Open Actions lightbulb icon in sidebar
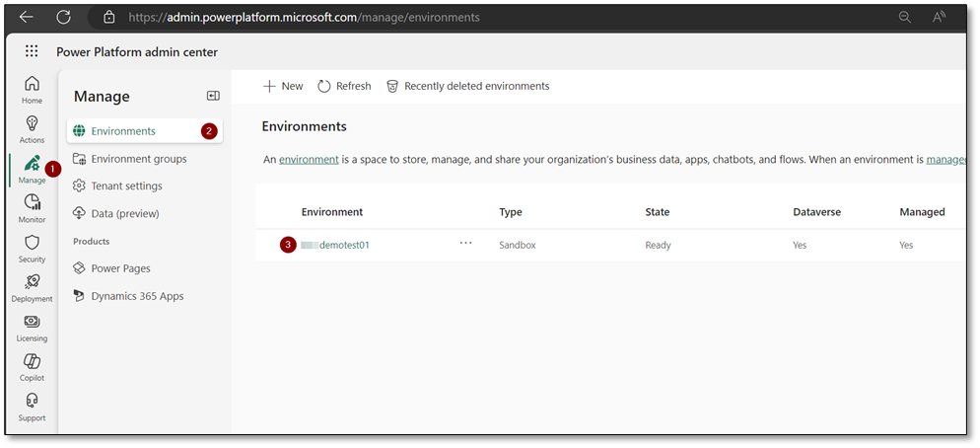 32,128
